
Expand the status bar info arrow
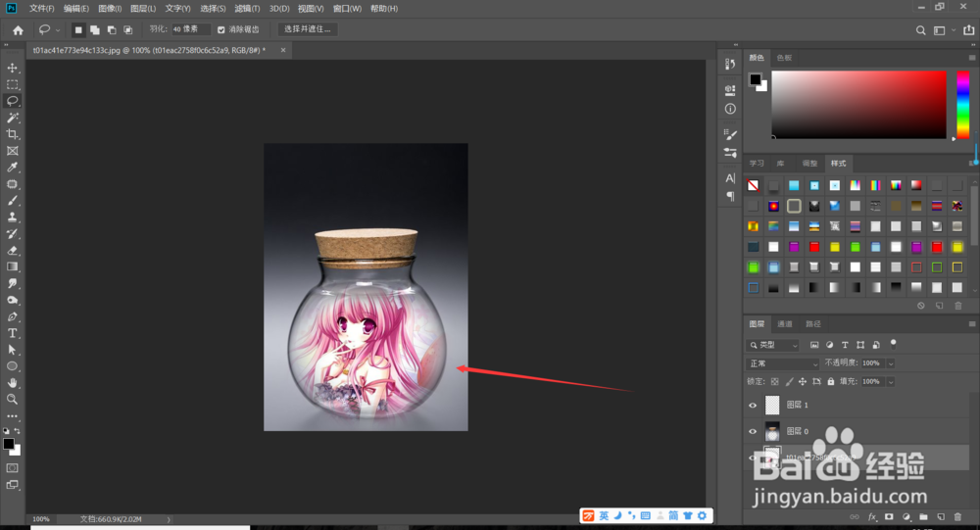[169, 519]
